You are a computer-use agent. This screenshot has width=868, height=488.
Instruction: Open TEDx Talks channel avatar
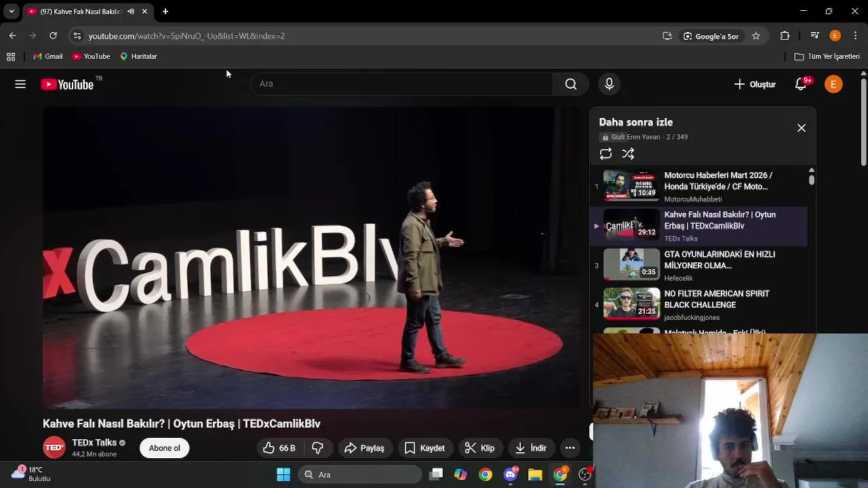pos(54,447)
